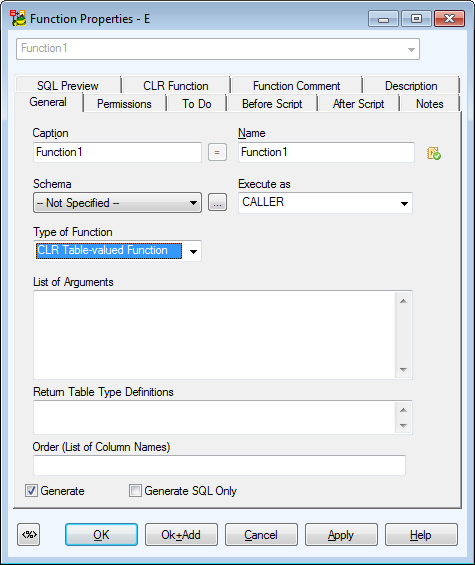Open the schema browse ellipsis button
This screenshot has height=565, width=475.
click(217, 203)
